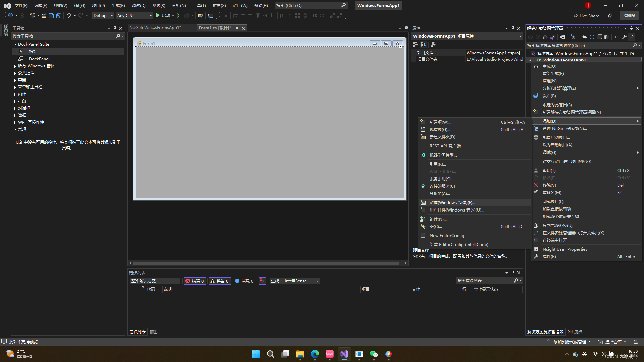Click the home icon in Solution Explorer

click(x=545, y=37)
